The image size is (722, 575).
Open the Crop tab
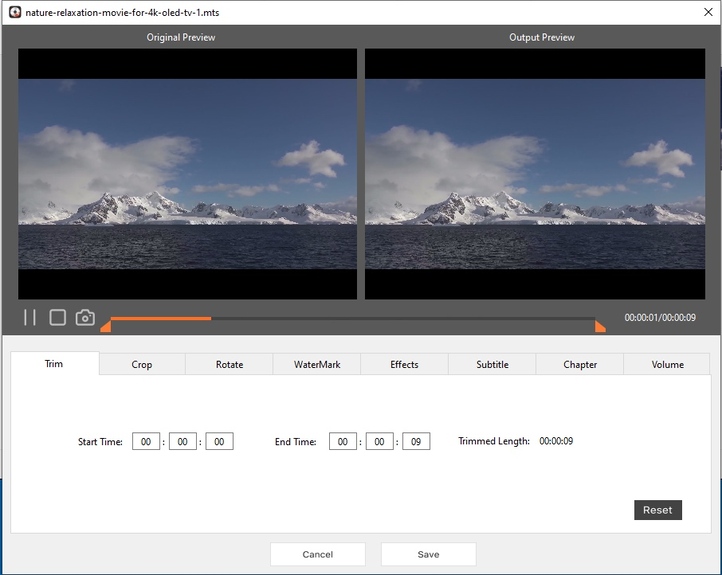coord(142,364)
